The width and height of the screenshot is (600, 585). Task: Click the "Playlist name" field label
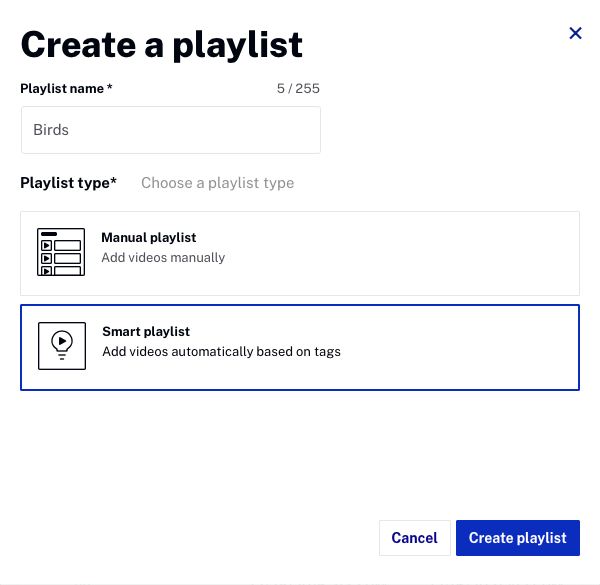pyautogui.click(x=66, y=89)
